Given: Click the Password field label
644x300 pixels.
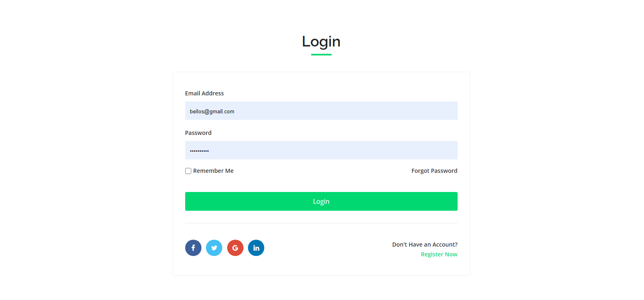Looking at the screenshot, I should pyautogui.click(x=198, y=133).
